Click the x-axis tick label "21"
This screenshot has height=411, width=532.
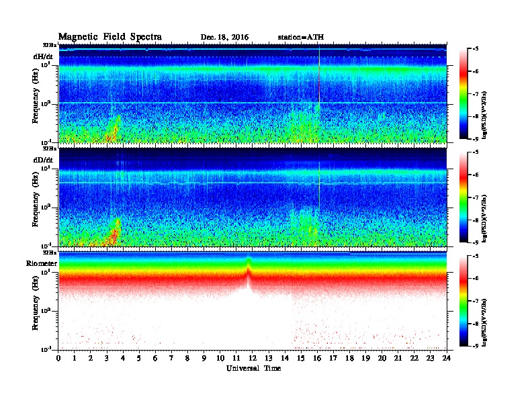tap(398, 358)
